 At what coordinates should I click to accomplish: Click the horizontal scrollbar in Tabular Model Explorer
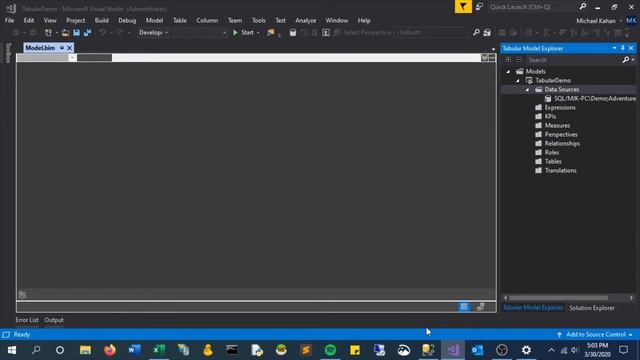[559, 298]
